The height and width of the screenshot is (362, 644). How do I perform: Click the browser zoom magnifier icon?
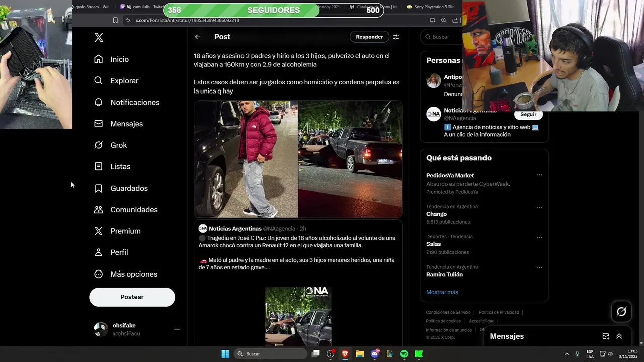coord(443,20)
